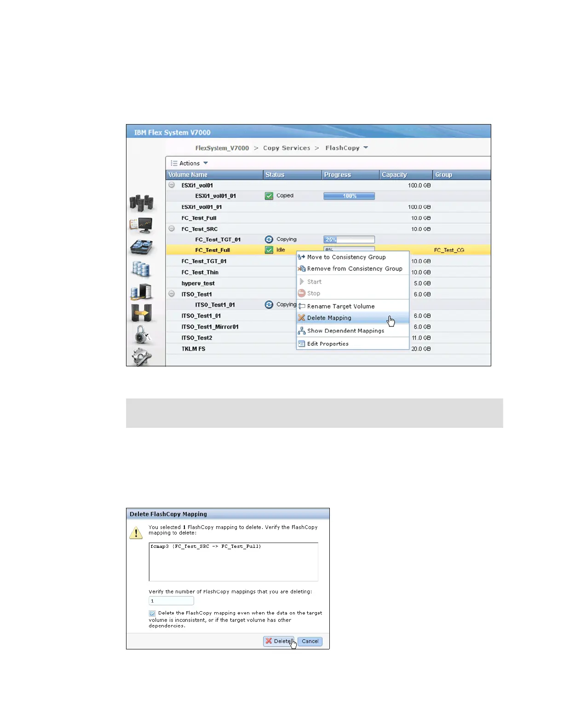This screenshot has height=728, width=563.
Task: Sort by the Capacity column header
Action: point(406,175)
